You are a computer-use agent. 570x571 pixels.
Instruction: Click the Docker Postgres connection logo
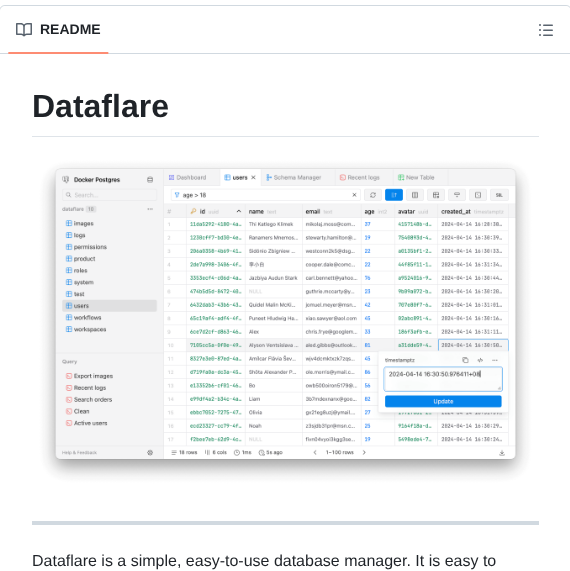pos(66,180)
